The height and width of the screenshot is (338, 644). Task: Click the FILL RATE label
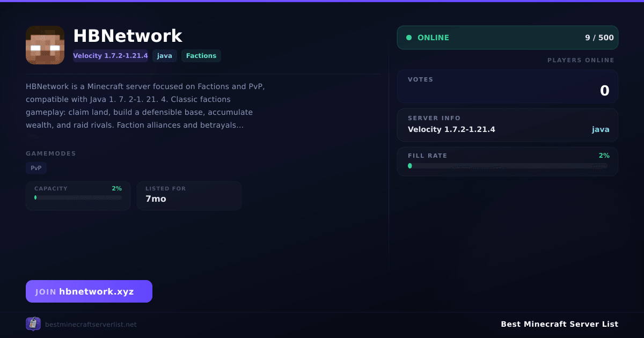coord(427,156)
